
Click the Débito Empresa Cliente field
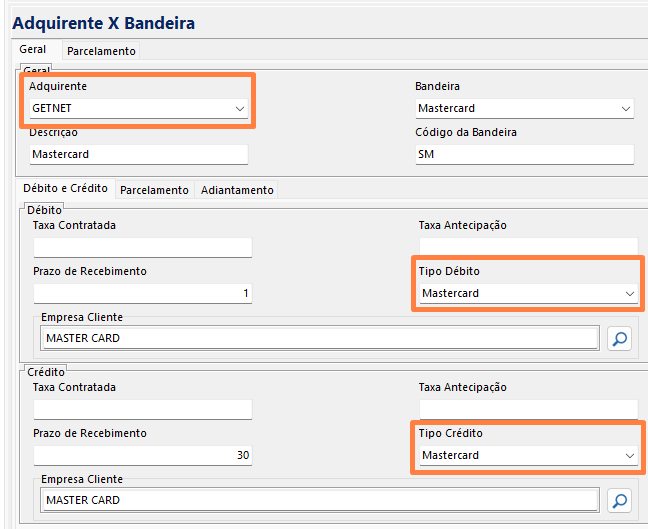[x=320, y=339]
